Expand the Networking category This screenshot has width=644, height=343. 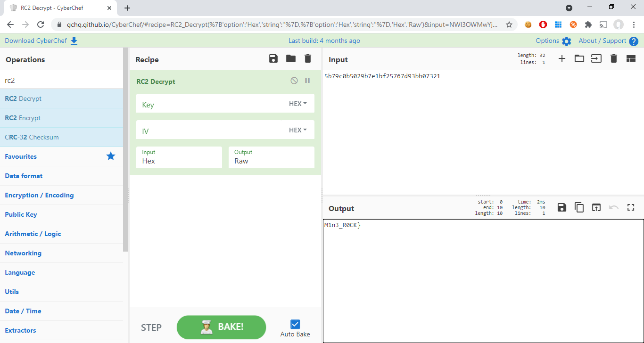[61, 253]
